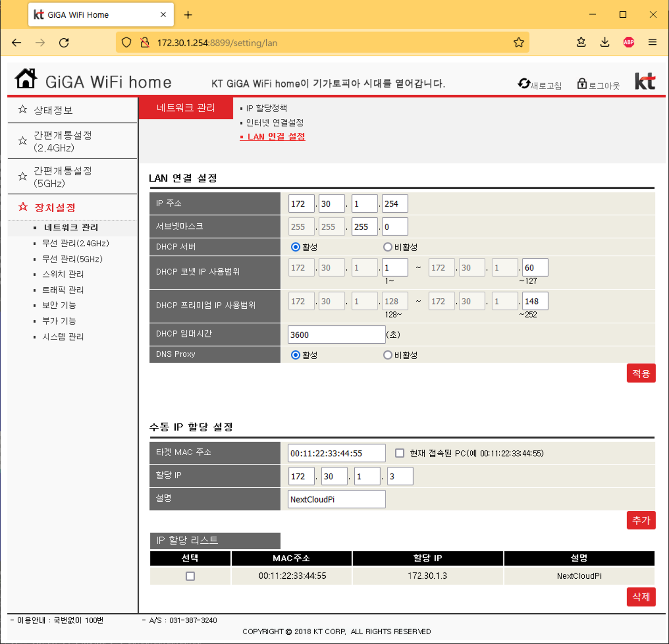The image size is (669, 644).
Task: Click the GiGA WiFi home house icon
Action: (x=26, y=79)
